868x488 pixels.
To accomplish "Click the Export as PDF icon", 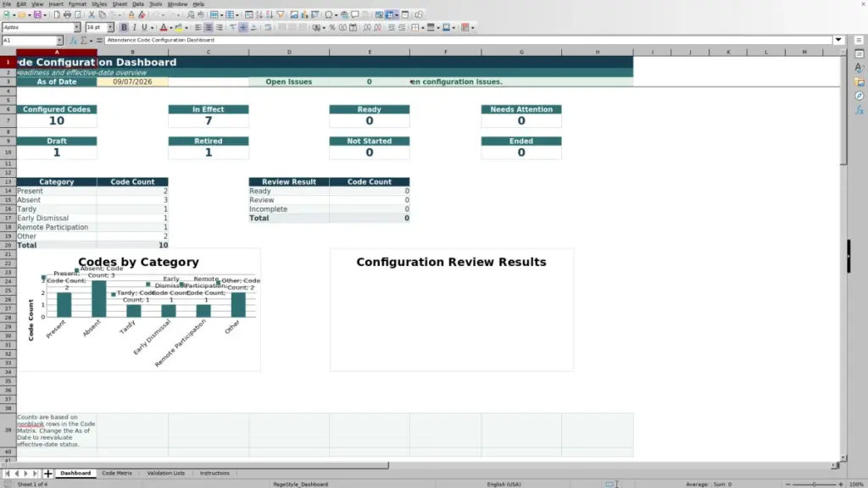I will 57,14.
